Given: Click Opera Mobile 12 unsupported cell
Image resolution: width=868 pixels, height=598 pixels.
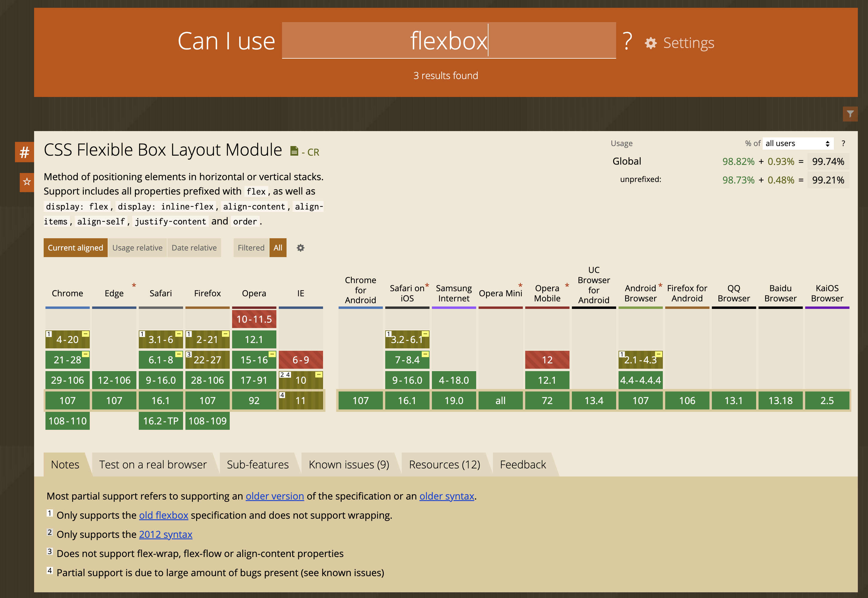Looking at the screenshot, I should pos(547,360).
